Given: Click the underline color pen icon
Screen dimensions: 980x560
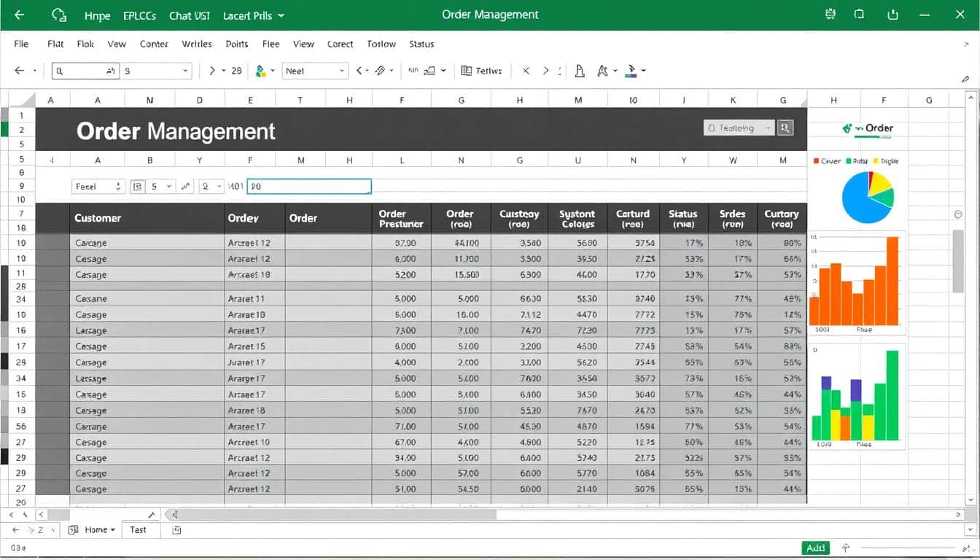Looking at the screenshot, I should click(631, 71).
